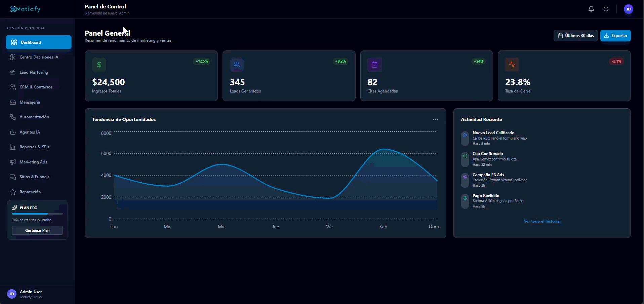Navigate to Mensajería
644x304 pixels.
39,102
